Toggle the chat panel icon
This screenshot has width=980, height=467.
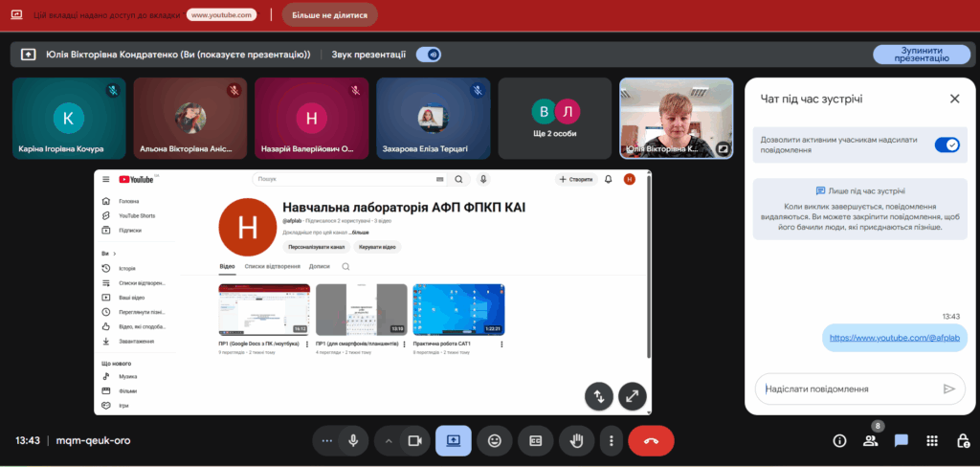(x=901, y=441)
